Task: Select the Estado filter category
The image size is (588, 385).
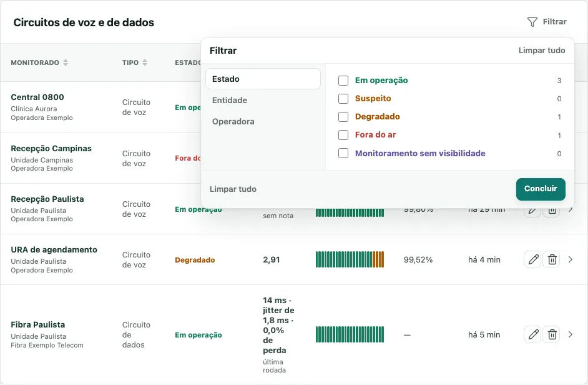Action: tap(263, 79)
